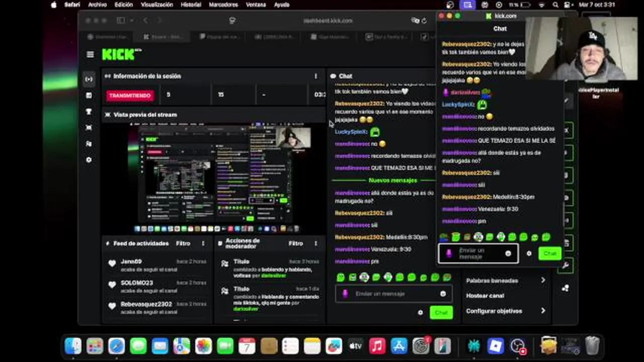Click Nuevos mensajes divider link
The height and width of the screenshot is (362, 644).
tap(392, 180)
